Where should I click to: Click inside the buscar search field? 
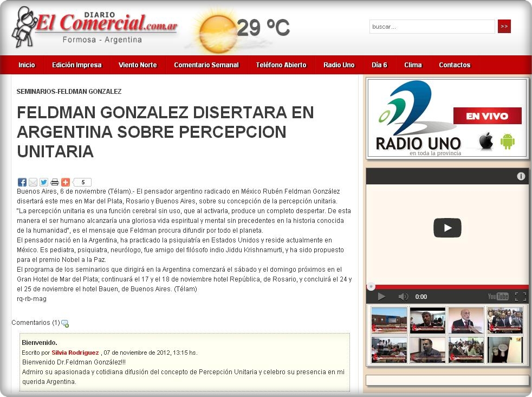point(432,27)
